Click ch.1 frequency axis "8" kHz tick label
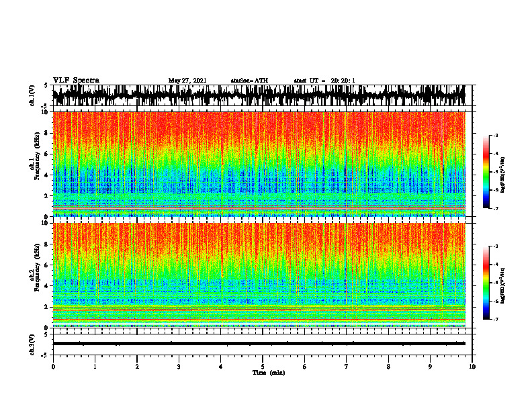532x411 pixels. click(47, 133)
